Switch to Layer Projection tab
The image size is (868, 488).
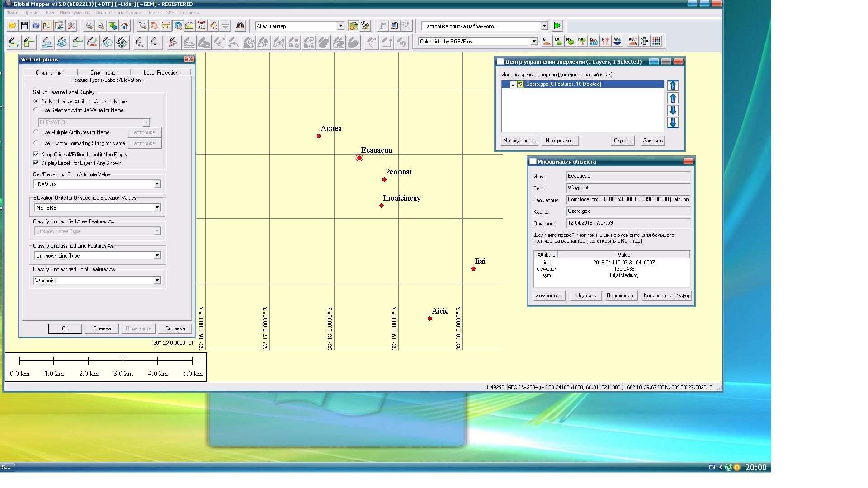[x=160, y=72]
